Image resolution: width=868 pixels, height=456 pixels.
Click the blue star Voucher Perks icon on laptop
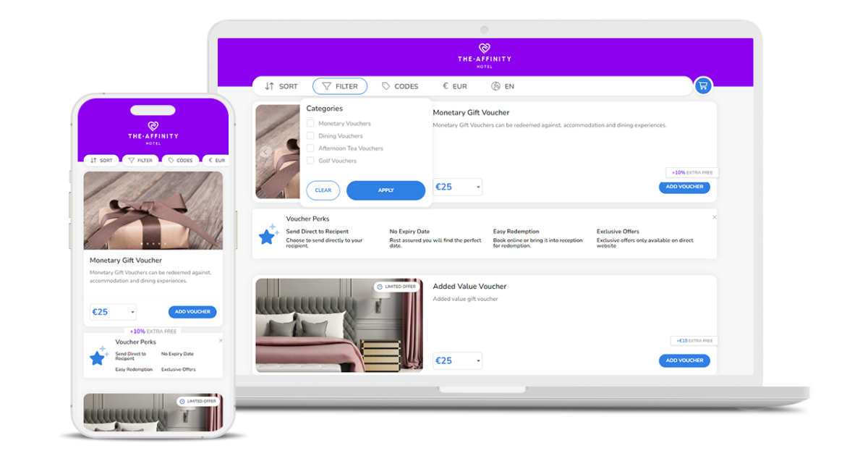point(268,235)
